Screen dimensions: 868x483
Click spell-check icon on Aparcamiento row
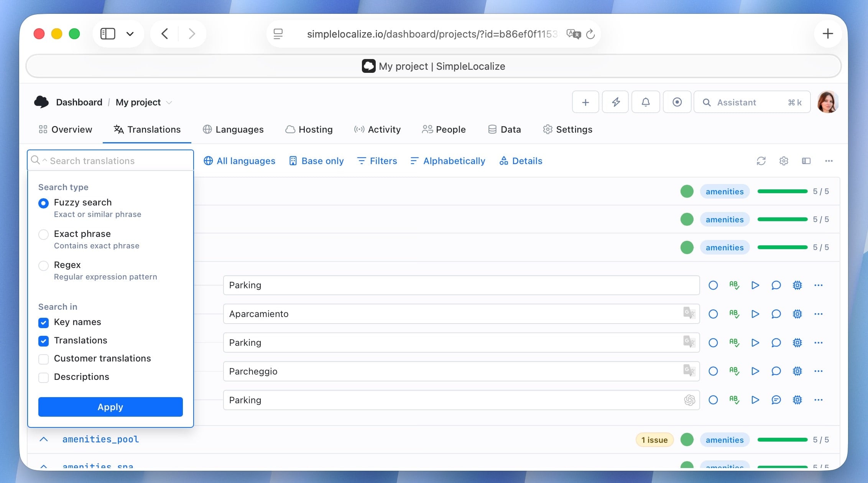(x=734, y=314)
